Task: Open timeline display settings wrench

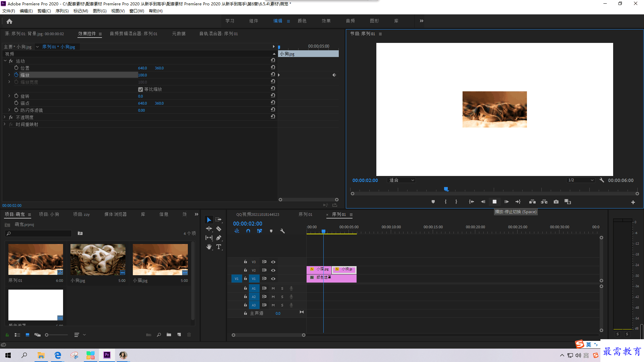Action: pyautogui.click(x=282, y=231)
